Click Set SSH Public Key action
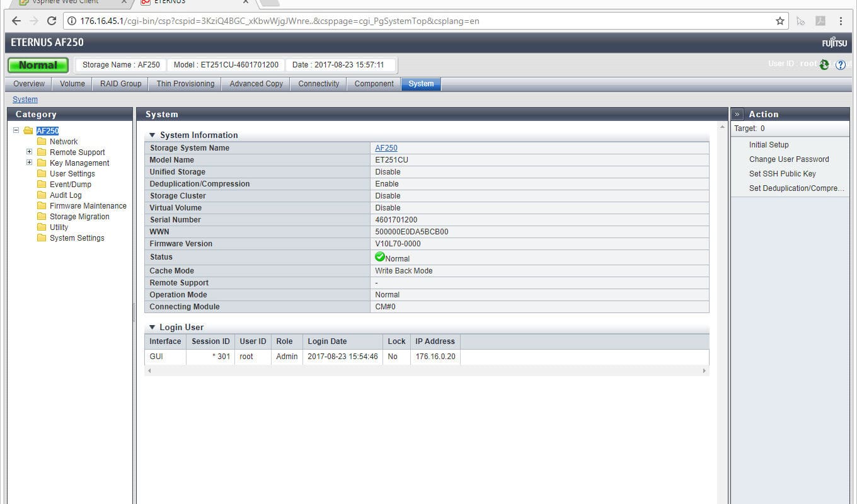Screen dimensions: 857x504 783,174
